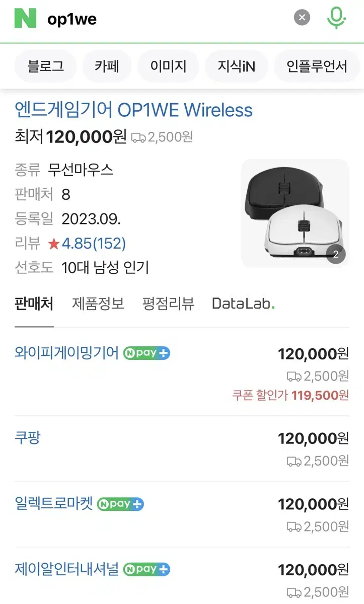Screen dimensions: 364x604
Task: Tap the microphone voice search icon
Action: (336, 18)
